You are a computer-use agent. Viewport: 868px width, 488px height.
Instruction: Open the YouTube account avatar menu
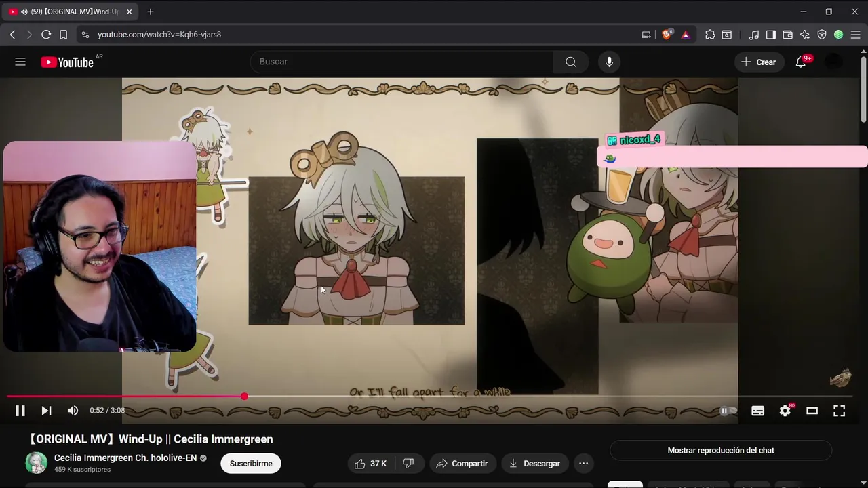click(833, 62)
